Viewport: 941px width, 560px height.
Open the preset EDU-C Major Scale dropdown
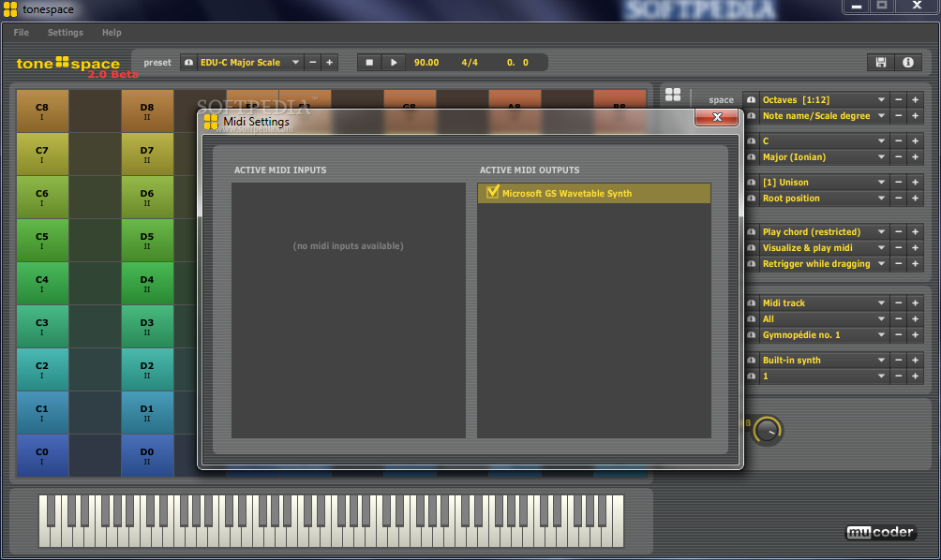pos(249,63)
